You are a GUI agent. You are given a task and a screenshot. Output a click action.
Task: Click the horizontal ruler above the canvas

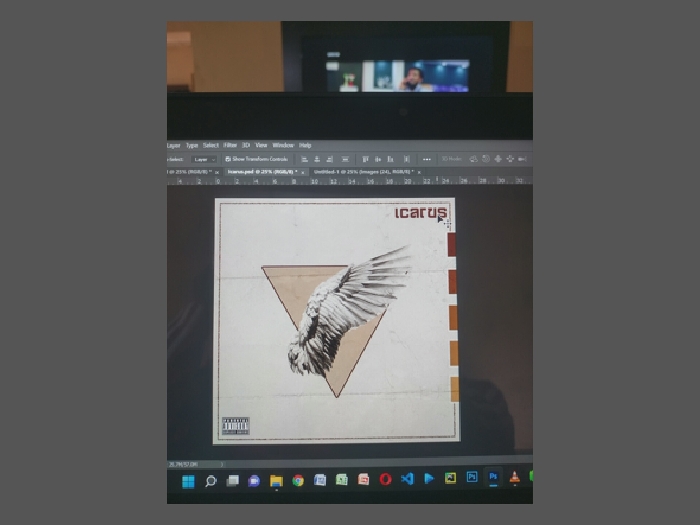(350, 181)
